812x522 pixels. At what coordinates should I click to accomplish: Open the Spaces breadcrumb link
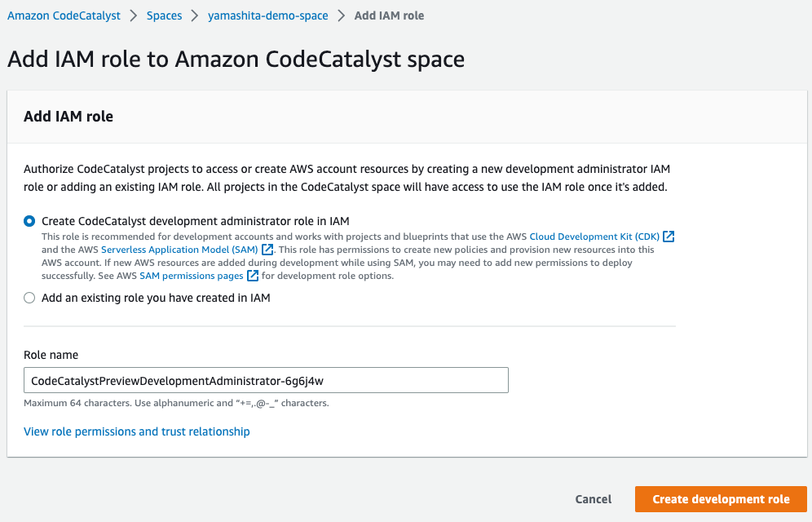[164, 16]
